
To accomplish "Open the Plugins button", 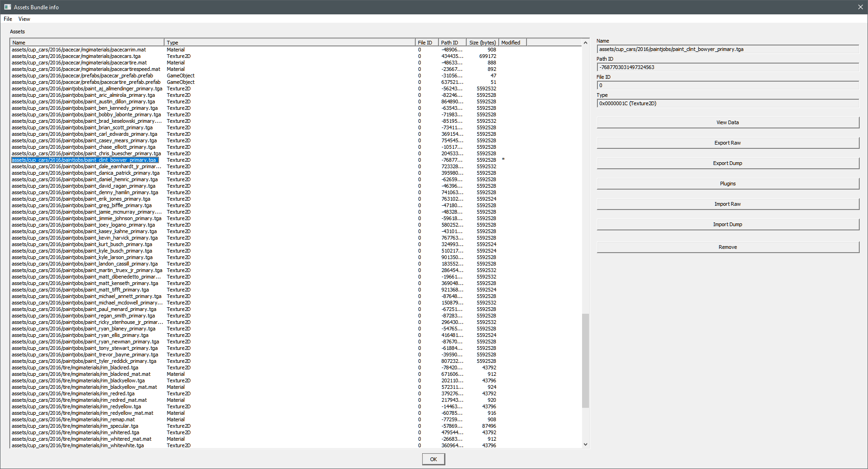I will (x=728, y=184).
